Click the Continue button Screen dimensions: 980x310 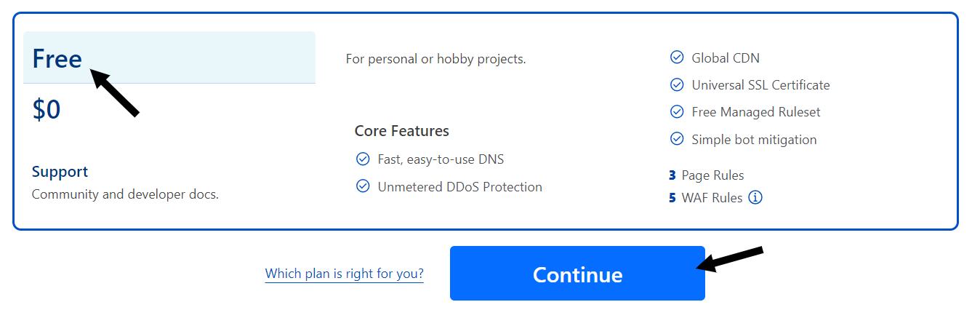click(x=577, y=274)
